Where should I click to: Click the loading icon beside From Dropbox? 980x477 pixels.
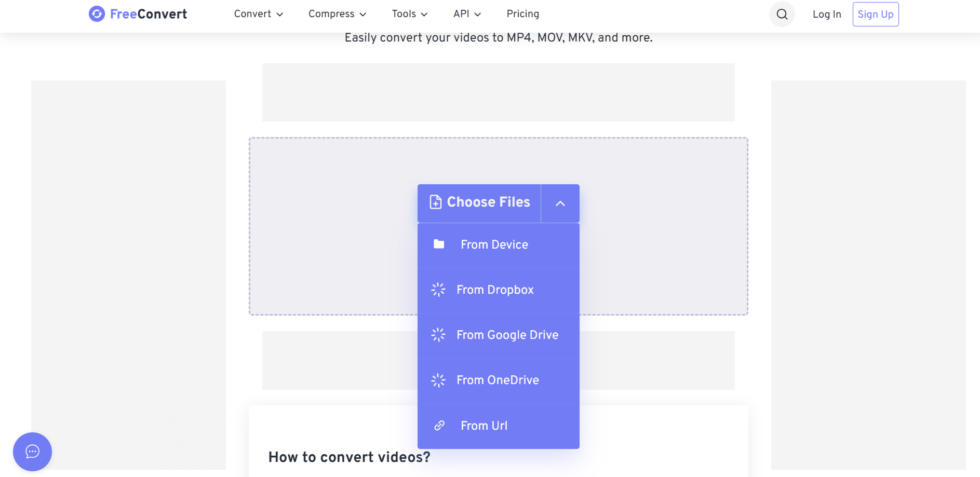(438, 290)
